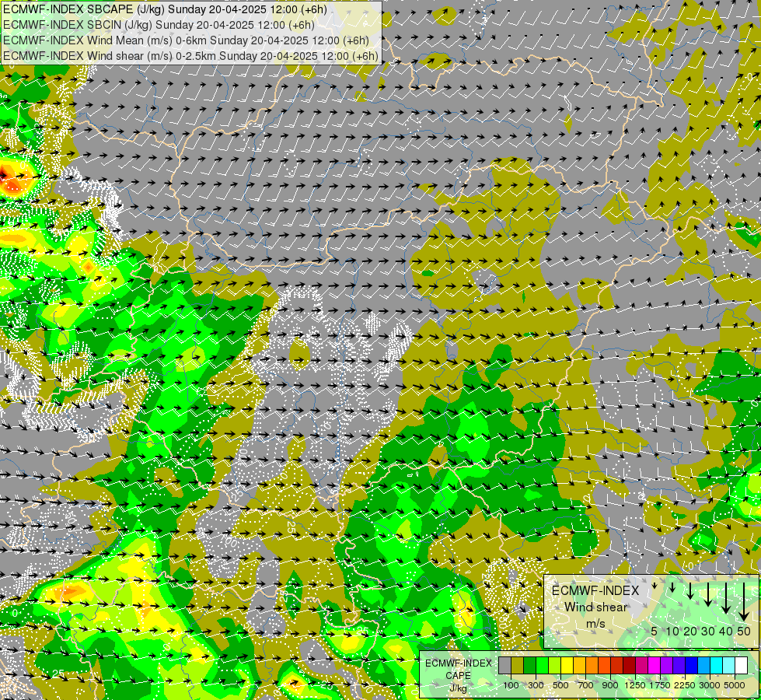This screenshot has height=700, width=761.
Task: Select the yellow CAPE legend swatch
Action: click(567, 665)
